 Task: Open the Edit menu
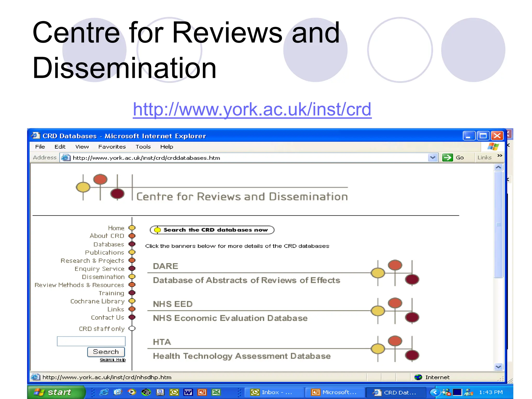click(x=60, y=147)
